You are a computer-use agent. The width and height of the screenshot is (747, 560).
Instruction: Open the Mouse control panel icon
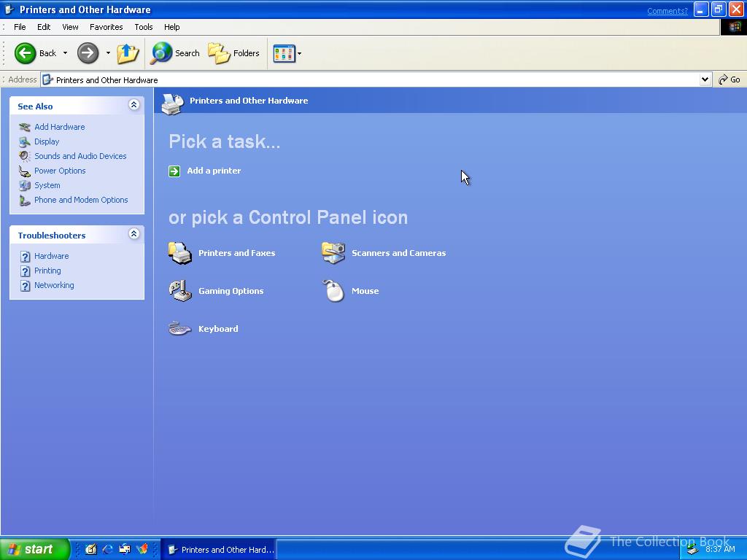(351, 291)
